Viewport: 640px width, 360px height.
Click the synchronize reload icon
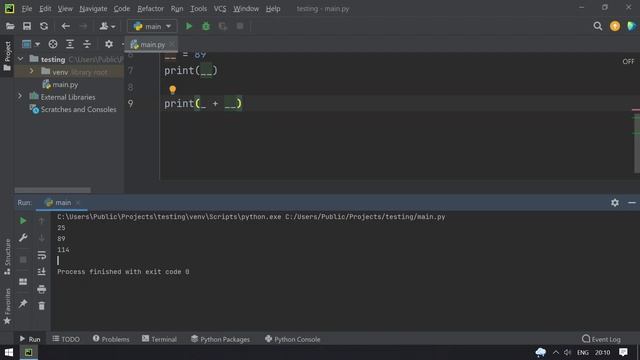coord(44,27)
